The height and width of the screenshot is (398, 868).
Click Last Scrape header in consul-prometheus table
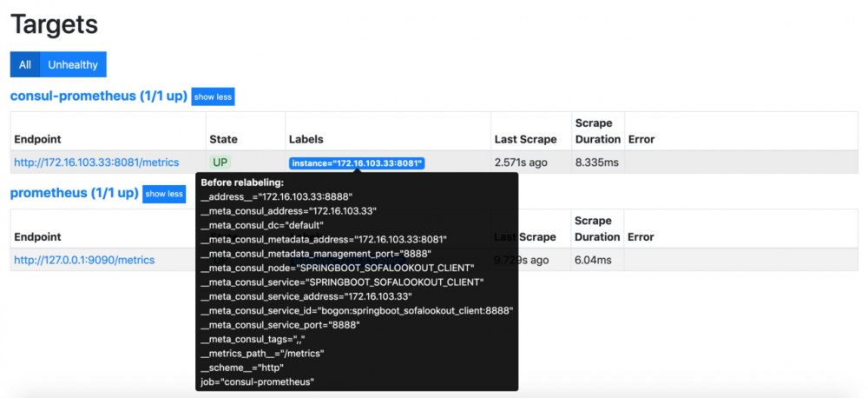point(525,139)
